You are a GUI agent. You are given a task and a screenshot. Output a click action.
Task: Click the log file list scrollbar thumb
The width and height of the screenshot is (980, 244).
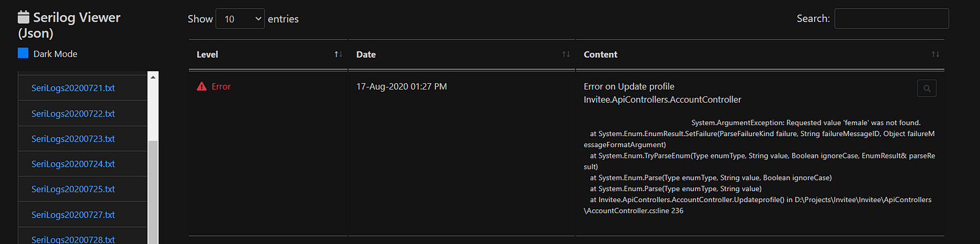coord(154,192)
